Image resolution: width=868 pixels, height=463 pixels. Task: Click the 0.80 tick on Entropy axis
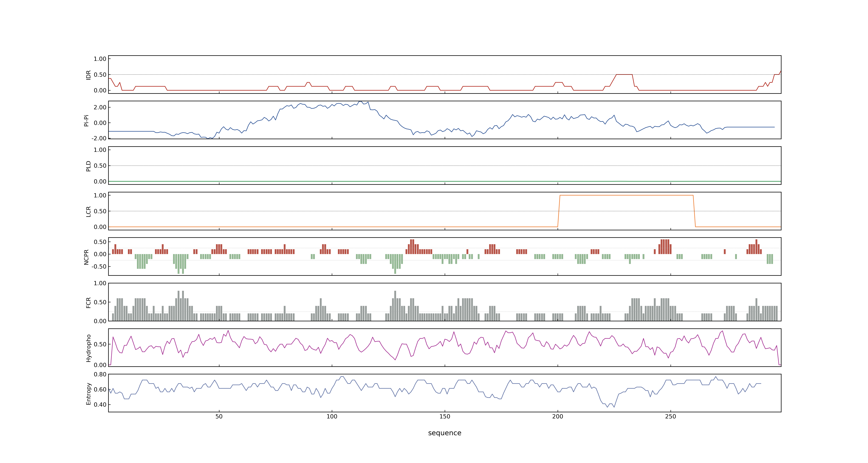pyautogui.click(x=100, y=374)
